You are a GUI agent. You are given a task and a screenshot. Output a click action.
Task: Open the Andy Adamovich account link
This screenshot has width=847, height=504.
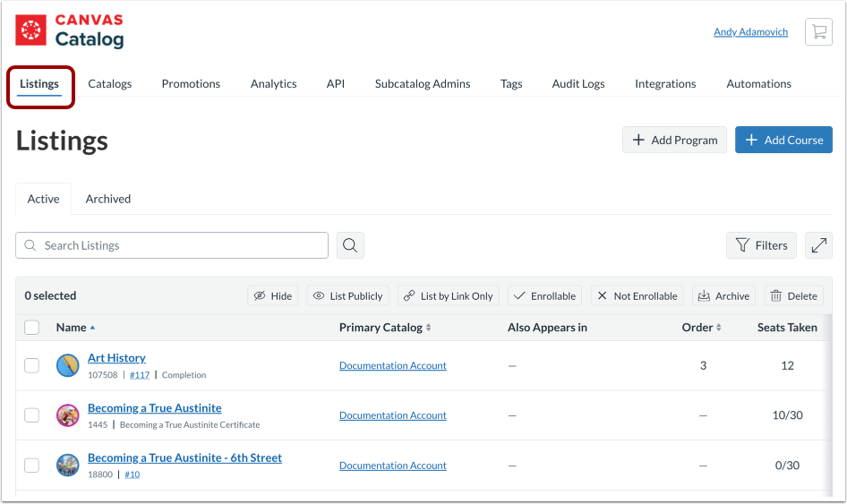click(x=750, y=32)
